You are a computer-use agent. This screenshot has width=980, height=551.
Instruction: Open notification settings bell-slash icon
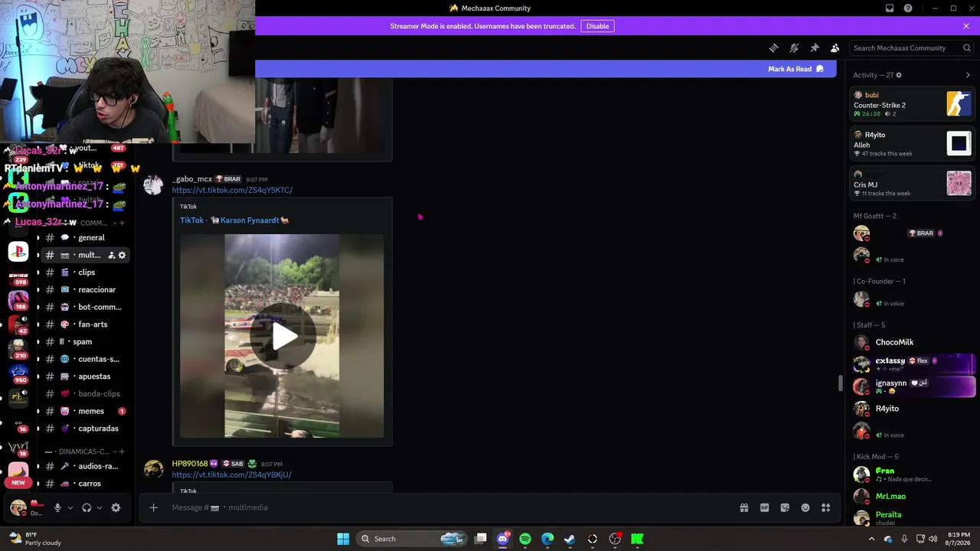click(x=794, y=47)
